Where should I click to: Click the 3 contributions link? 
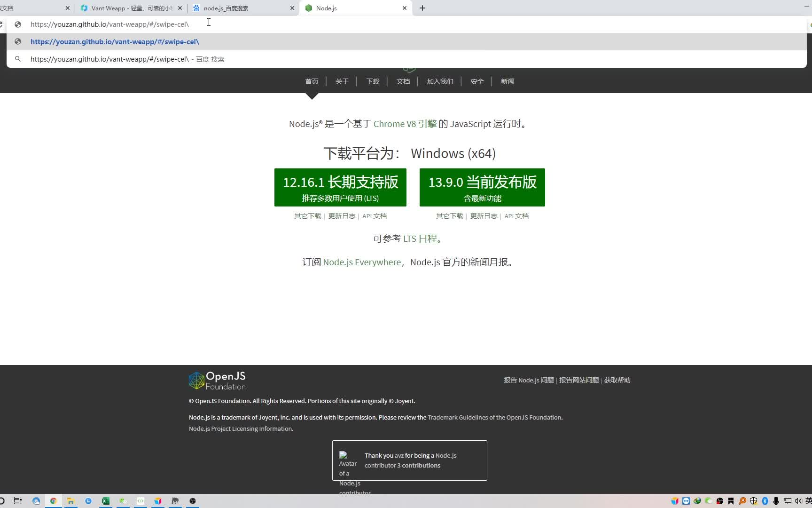click(419, 465)
